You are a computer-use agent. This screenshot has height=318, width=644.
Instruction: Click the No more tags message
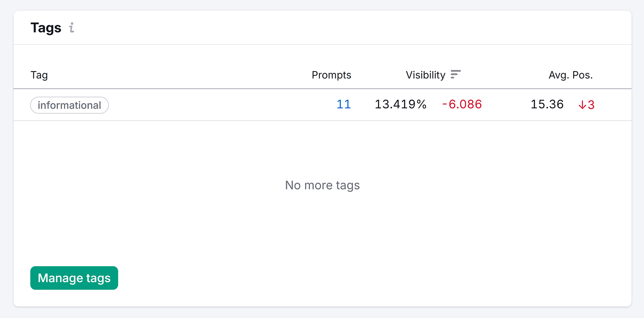pos(322,185)
